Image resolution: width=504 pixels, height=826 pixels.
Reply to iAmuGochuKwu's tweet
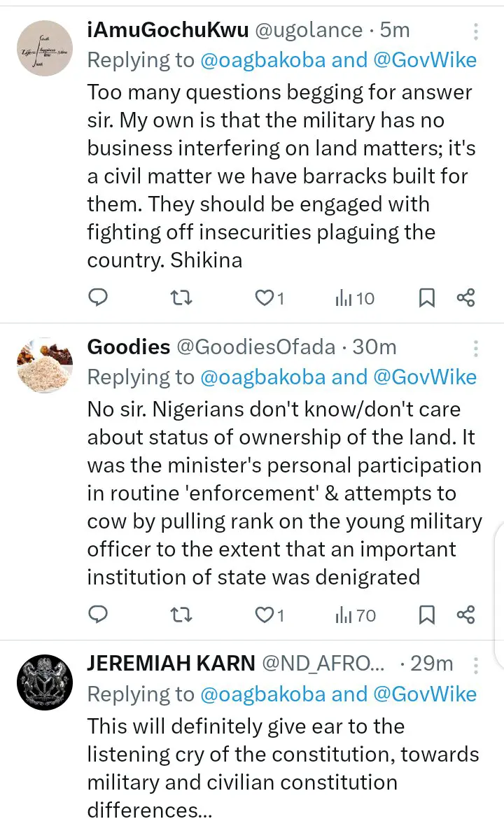pos(98,298)
